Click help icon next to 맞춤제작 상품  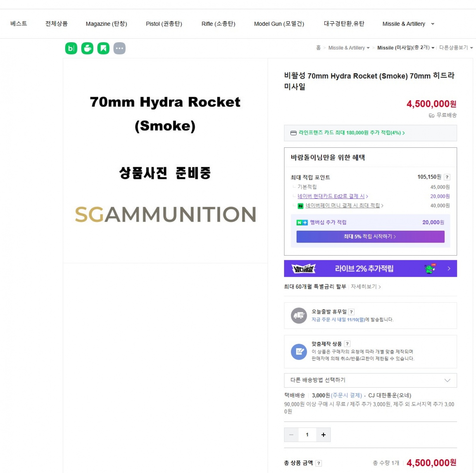pos(347,344)
